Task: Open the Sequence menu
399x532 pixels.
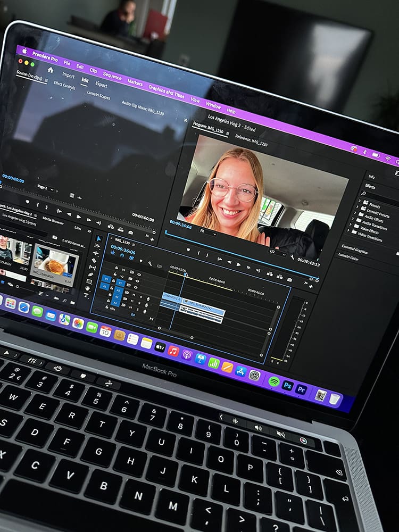Action: [x=112, y=75]
